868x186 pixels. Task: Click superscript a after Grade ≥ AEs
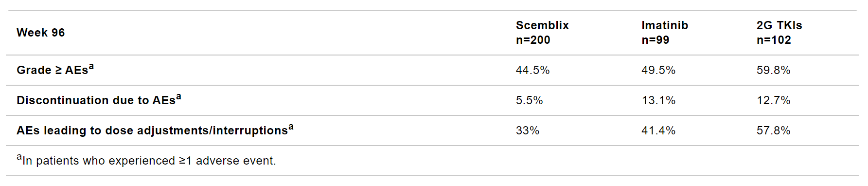click(91, 67)
